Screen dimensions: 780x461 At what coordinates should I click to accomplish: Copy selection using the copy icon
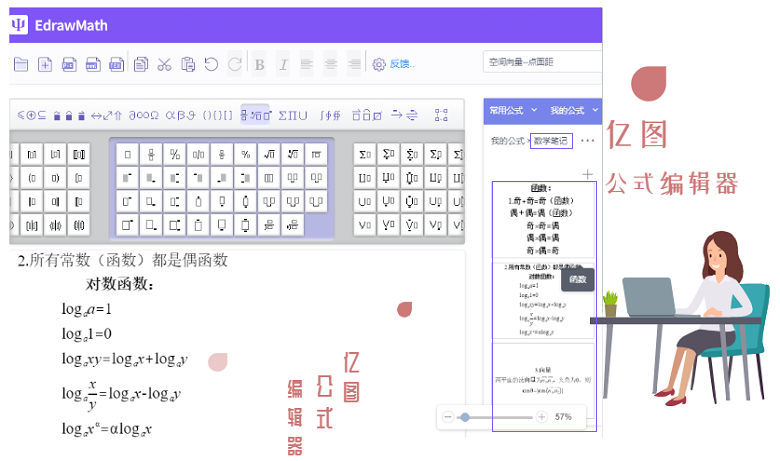pyautogui.click(x=141, y=64)
